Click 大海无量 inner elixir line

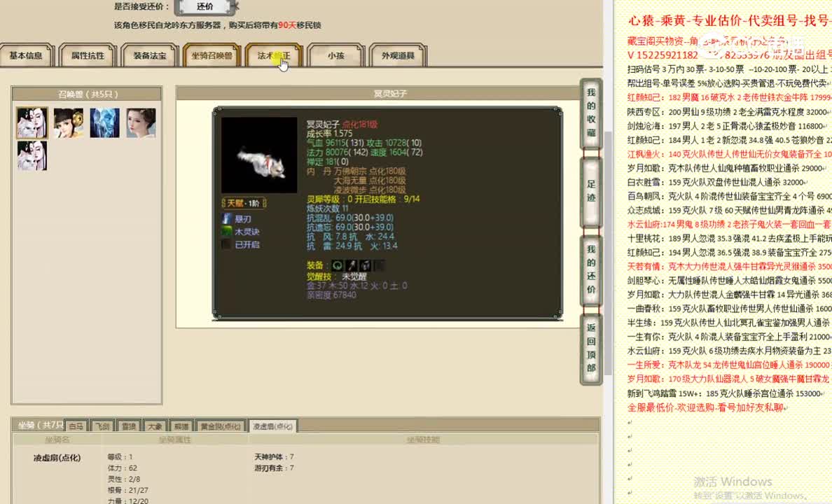tap(370, 181)
